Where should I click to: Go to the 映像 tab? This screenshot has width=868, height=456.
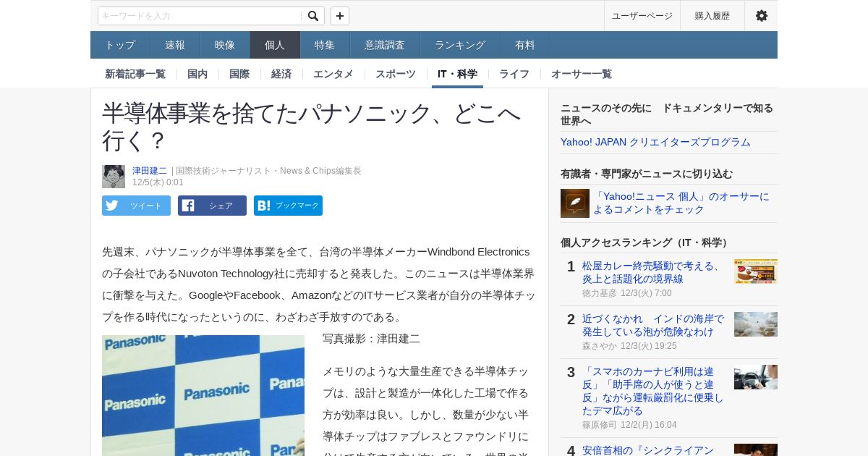225,45
